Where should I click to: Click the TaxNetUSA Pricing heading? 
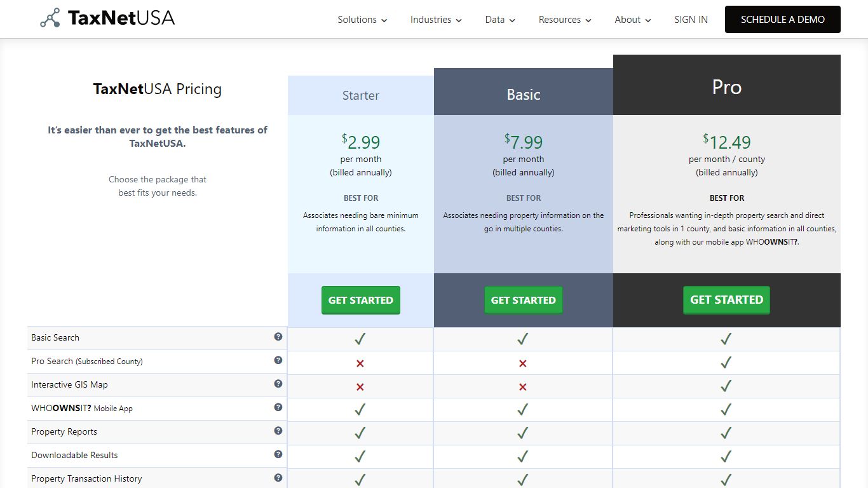(x=158, y=89)
